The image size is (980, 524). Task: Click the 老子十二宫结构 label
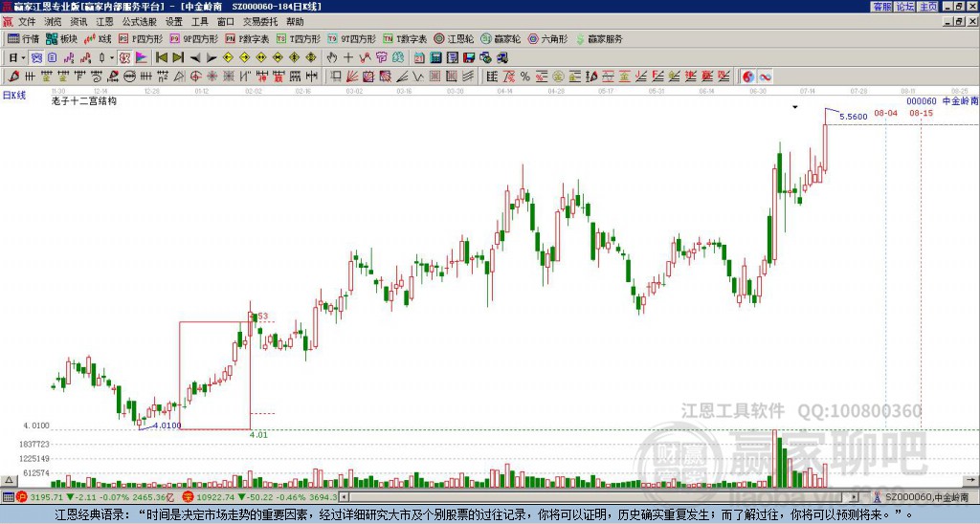[x=84, y=100]
